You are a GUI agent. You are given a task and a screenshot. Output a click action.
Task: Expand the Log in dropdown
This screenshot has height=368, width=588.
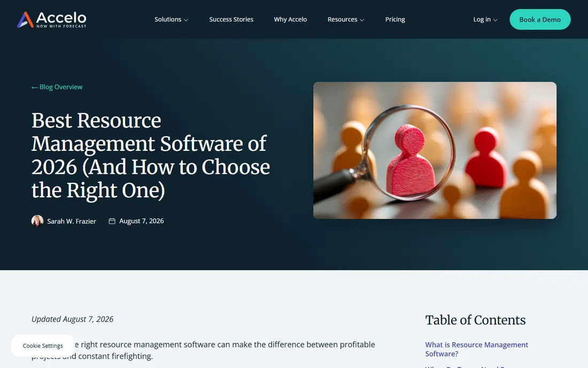click(x=485, y=19)
